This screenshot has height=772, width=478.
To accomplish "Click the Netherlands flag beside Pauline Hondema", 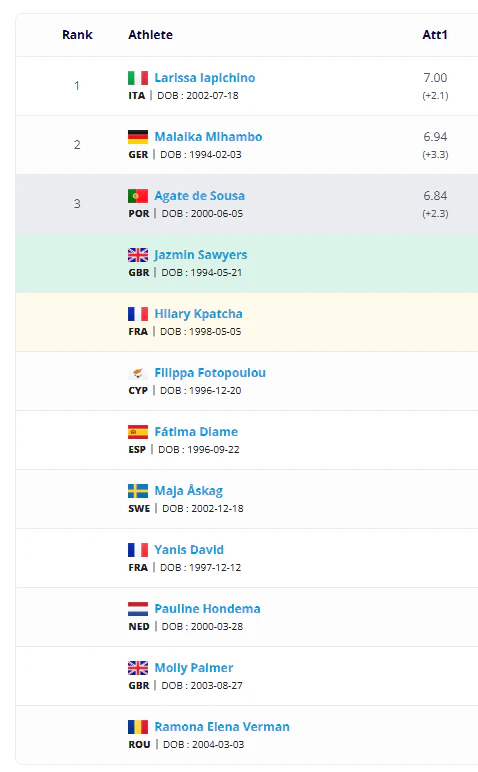I will tap(138, 609).
